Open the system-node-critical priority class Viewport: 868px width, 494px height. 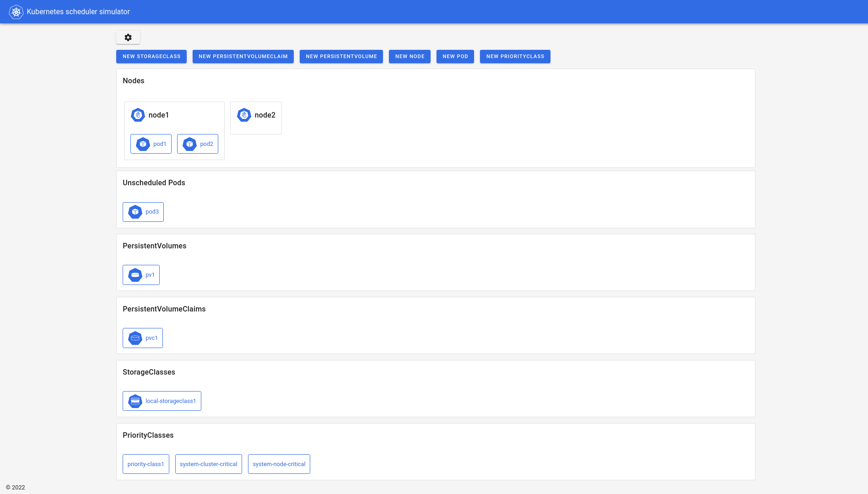click(x=279, y=464)
